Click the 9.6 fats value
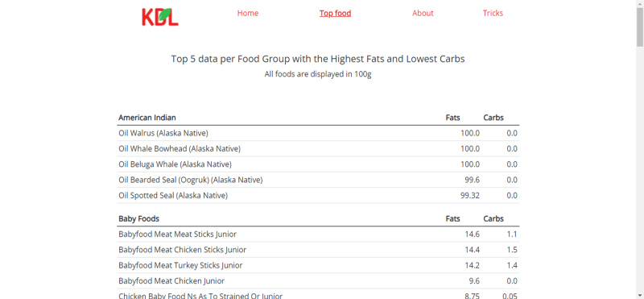644x299 pixels. pos(474,281)
